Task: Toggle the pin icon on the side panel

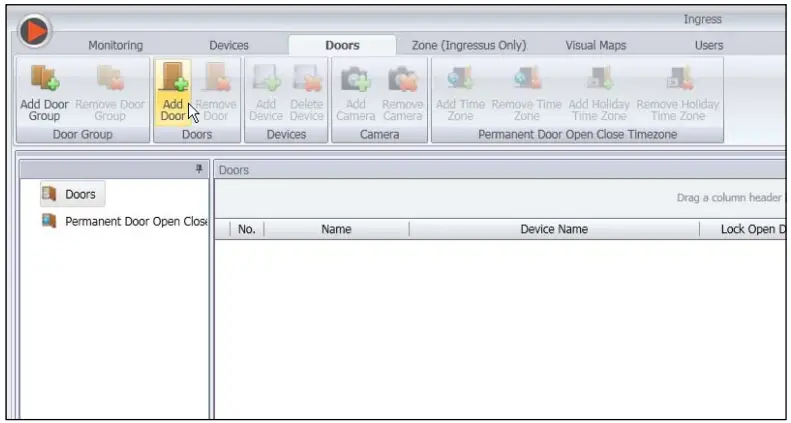Action: tap(199, 169)
